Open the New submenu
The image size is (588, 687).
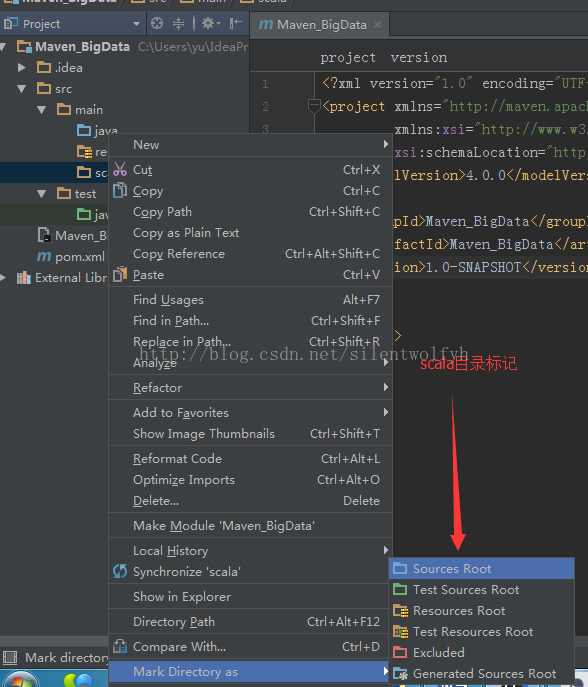click(x=251, y=145)
